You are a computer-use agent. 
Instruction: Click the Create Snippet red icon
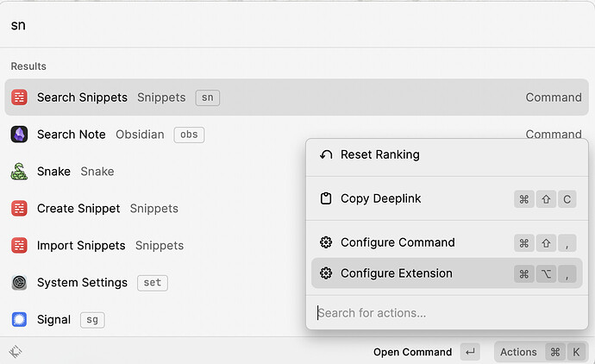point(19,209)
